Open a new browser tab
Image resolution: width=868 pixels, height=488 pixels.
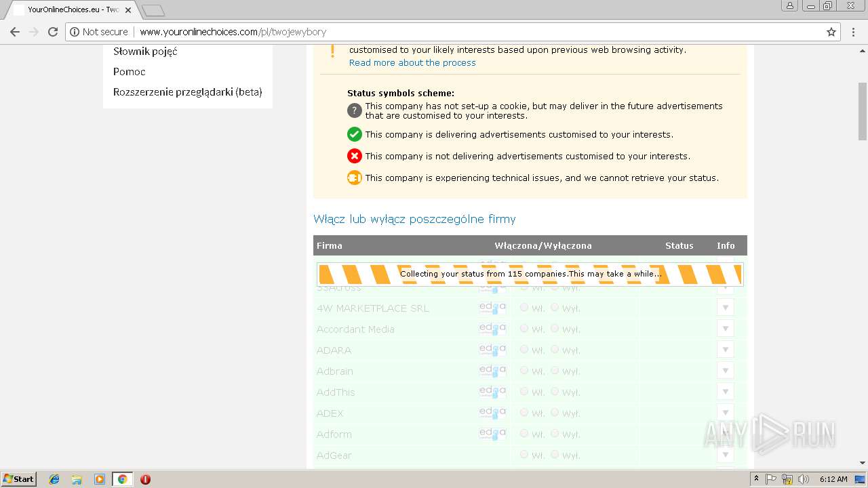click(153, 10)
